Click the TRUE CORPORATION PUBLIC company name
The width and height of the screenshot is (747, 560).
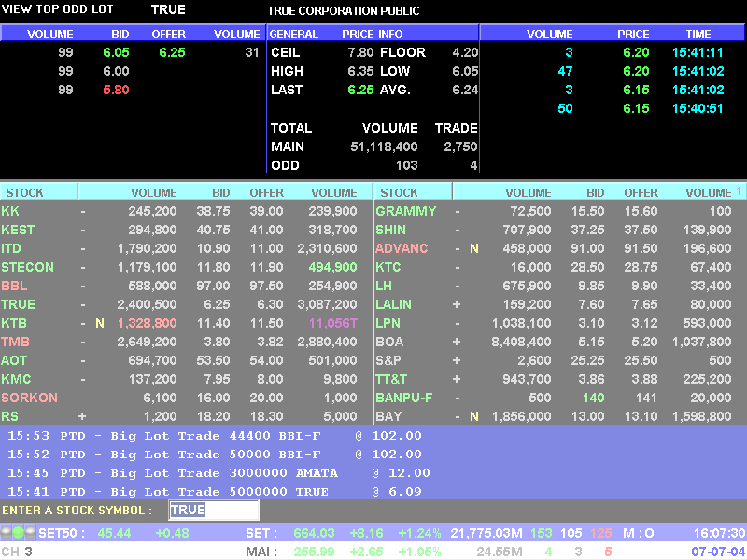344,10
